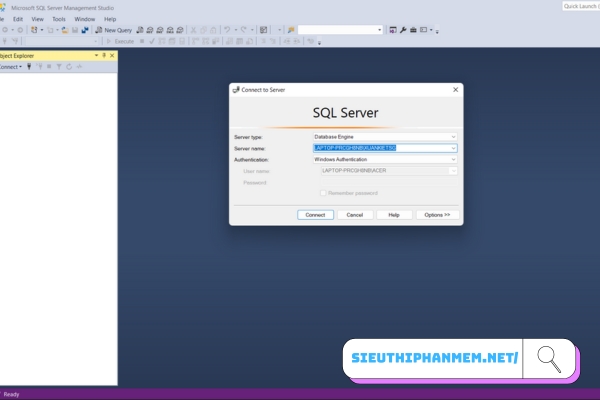
Task: Open the Object Explorer Connect dropdown
Action: (11, 67)
